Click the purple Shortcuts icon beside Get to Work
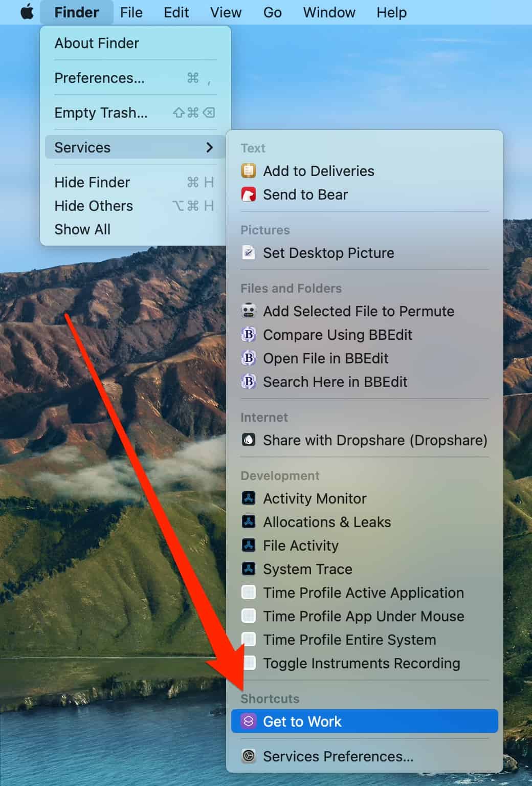Screen dimensions: 532x786 (x=249, y=722)
